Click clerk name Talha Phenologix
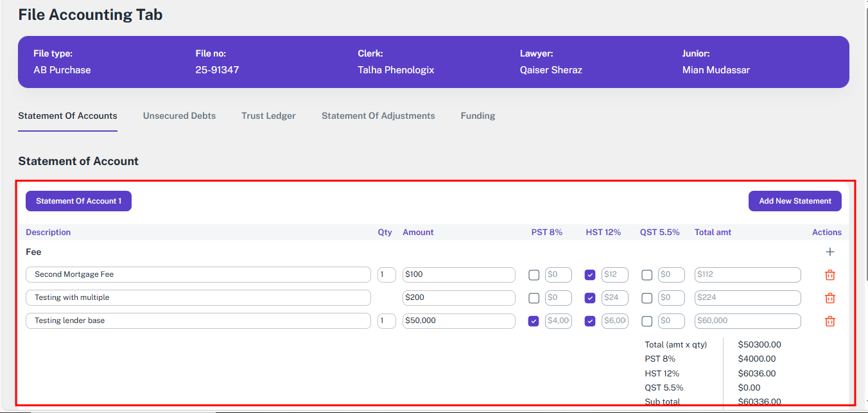The height and width of the screenshot is (413, 868). [396, 70]
